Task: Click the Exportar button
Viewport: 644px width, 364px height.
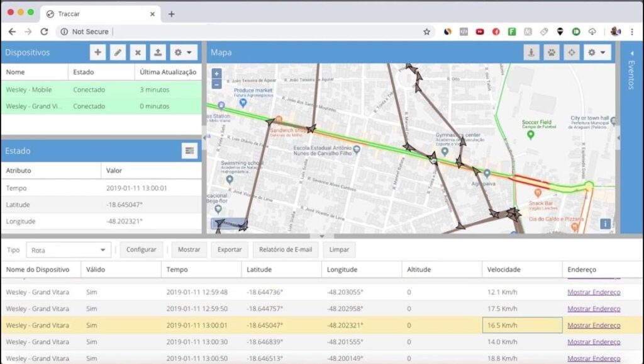Action: coord(230,250)
